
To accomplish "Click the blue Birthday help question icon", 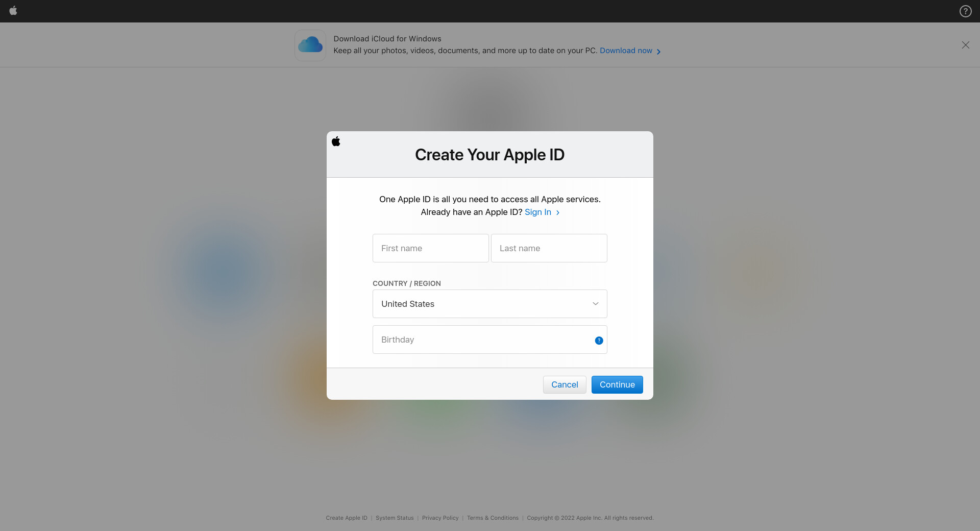I will [x=599, y=341].
